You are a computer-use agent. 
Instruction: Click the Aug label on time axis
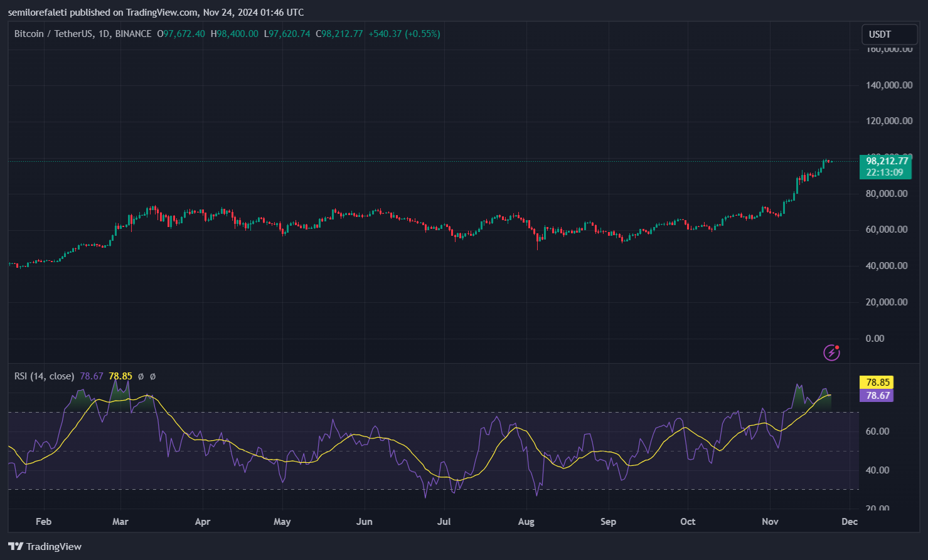[526, 522]
